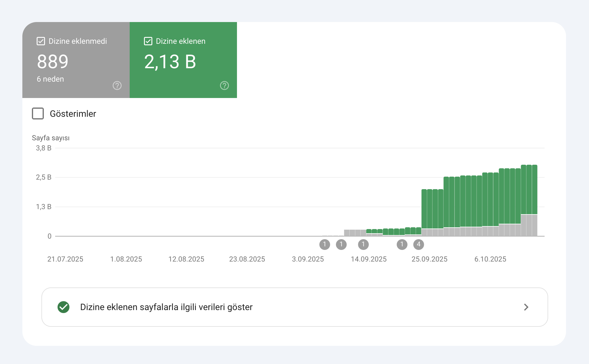Open Dizine eklenen sayfalarla ilgili verileri göster
Viewport: 589px width, 364px height.
[x=295, y=307]
